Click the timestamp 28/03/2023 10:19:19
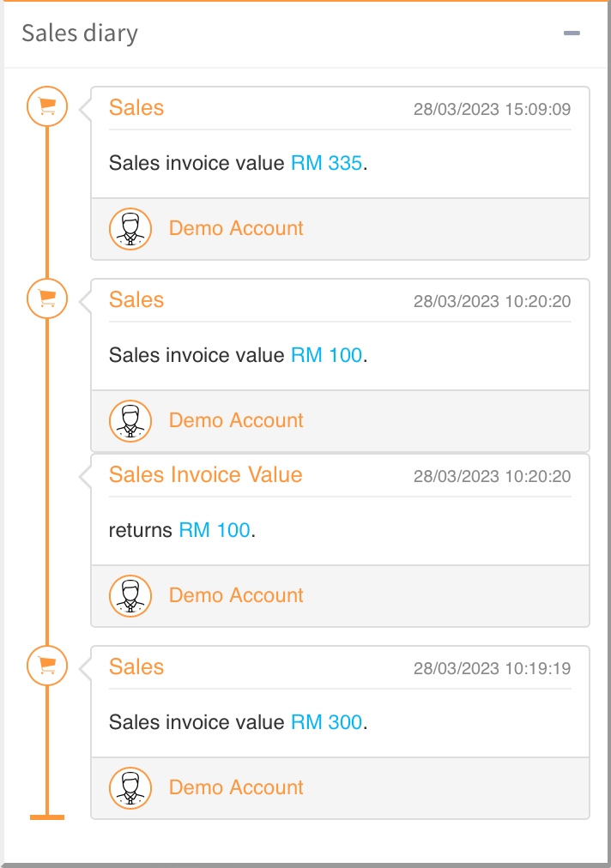 click(492, 669)
